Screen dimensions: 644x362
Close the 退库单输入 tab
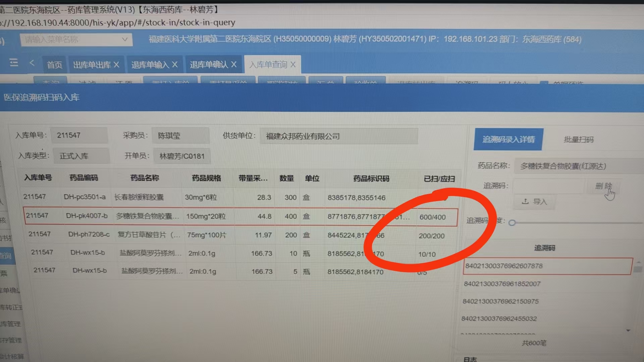(175, 64)
